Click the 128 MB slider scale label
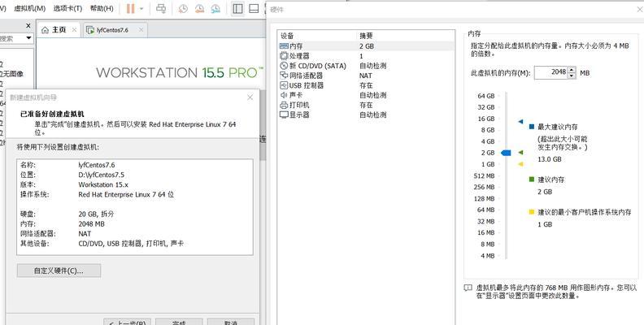 point(484,198)
